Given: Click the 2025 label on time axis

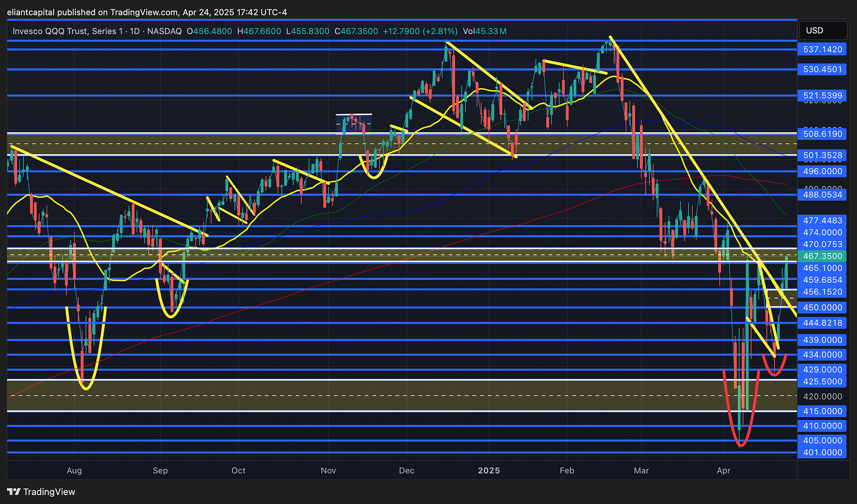Looking at the screenshot, I should point(489,471).
